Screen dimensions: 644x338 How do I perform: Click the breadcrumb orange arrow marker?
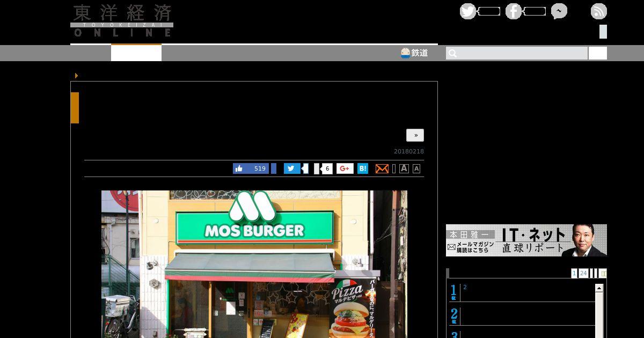click(76, 76)
